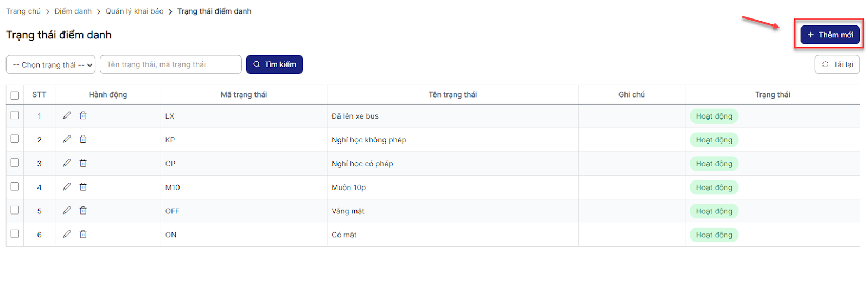The height and width of the screenshot is (305, 868).
Task: Click the status name search input field
Action: pyautogui.click(x=170, y=64)
